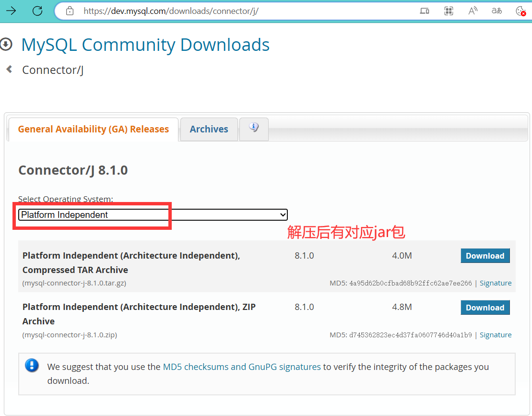Screen dimensions: 532x416
Task: Open MD5 checksums and GnuPG signatures link
Action: [242, 367]
